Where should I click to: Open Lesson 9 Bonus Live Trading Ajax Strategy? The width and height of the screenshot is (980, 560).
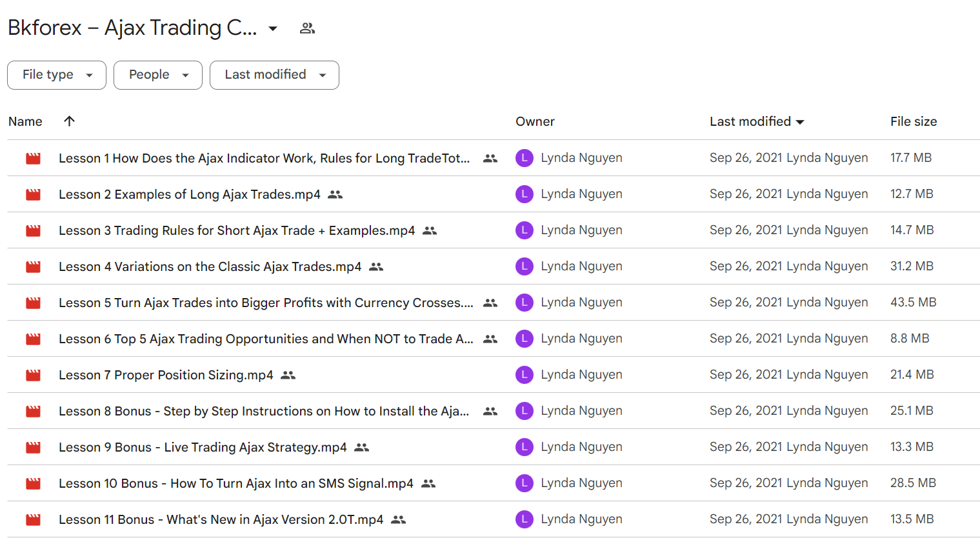[203, 447]
